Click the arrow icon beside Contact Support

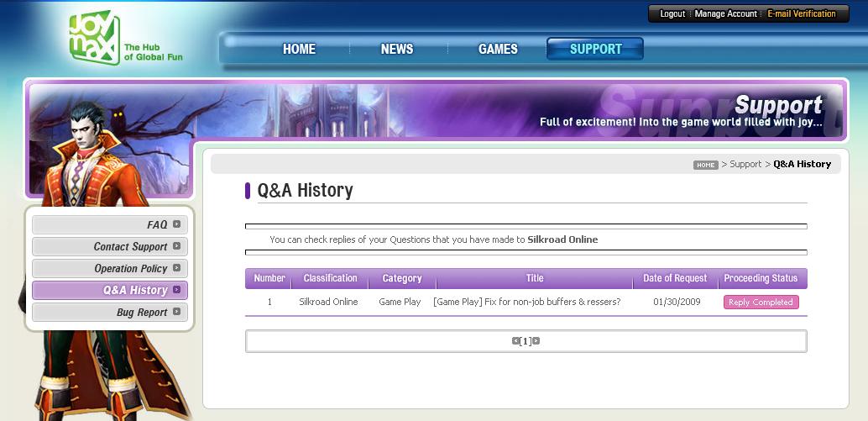(176, 246)
